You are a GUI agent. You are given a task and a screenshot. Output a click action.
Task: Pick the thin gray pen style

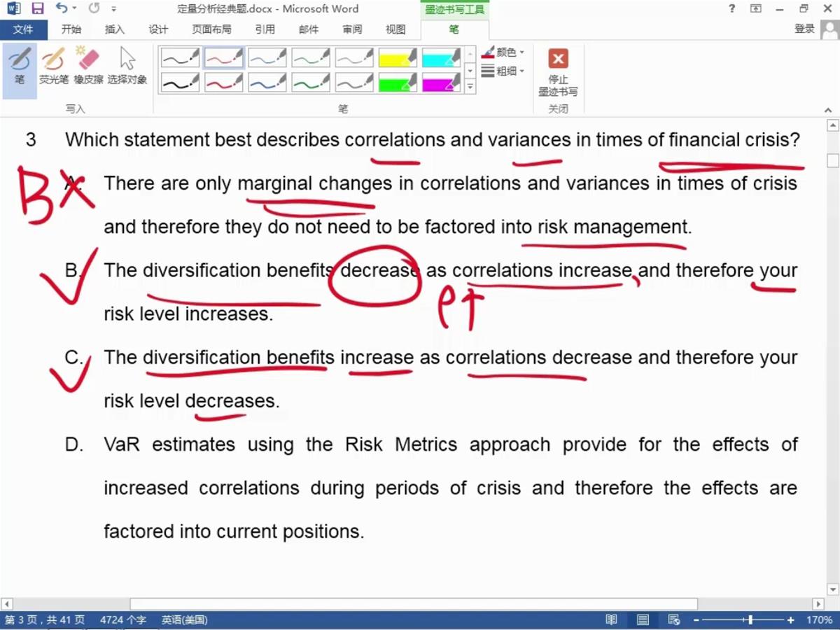tap(355, 57)
